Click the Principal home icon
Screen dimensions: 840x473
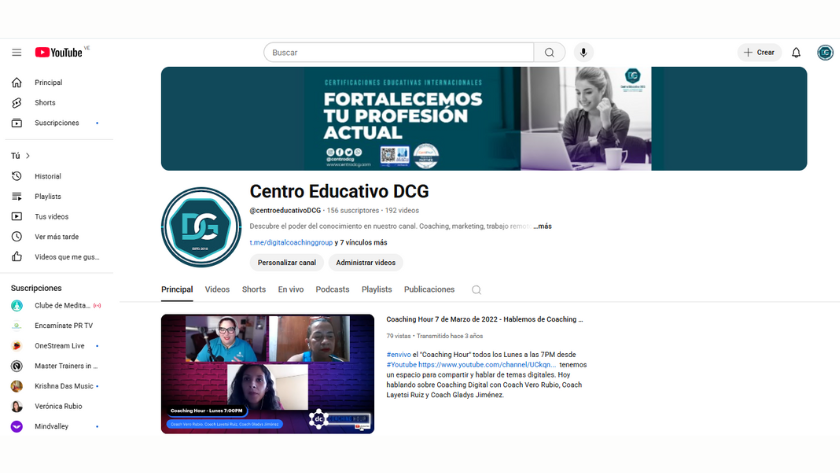(x=17, y=82)
